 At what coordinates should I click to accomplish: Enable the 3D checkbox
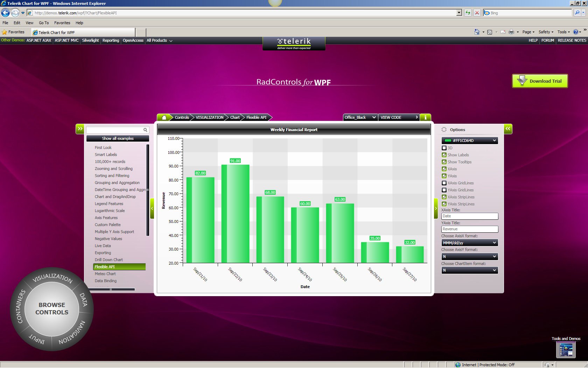444,148
